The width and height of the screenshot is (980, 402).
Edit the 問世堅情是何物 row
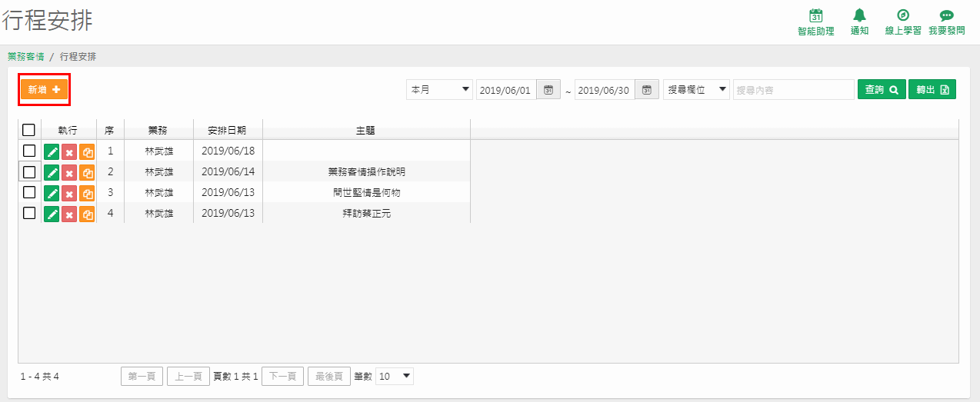(52, 193)
